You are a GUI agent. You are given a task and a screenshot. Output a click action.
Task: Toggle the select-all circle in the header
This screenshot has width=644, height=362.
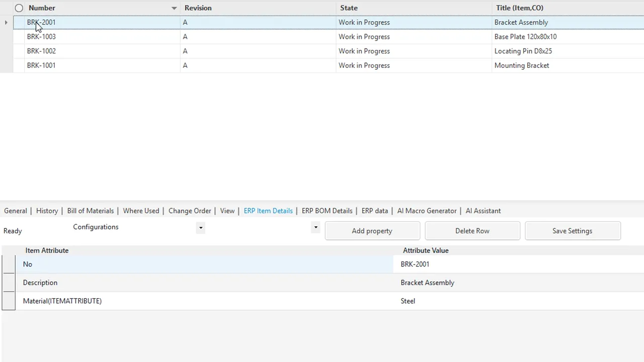(x=19, y=8)
